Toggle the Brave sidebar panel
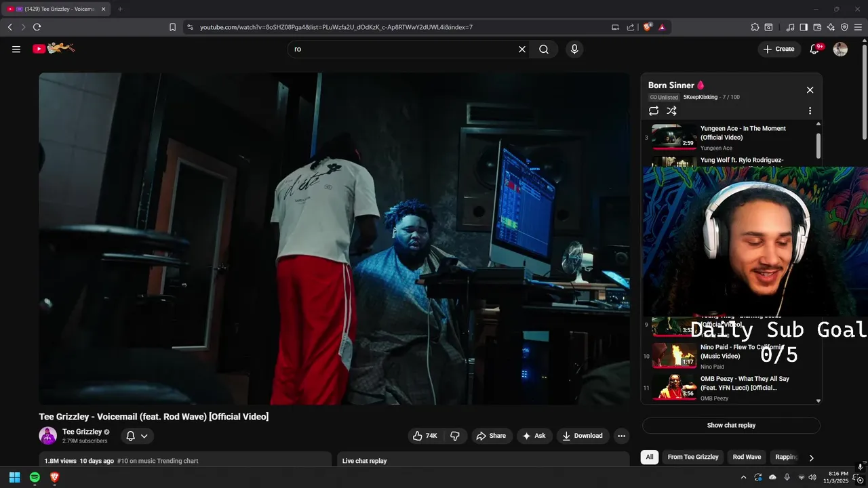 click(804, 27)
